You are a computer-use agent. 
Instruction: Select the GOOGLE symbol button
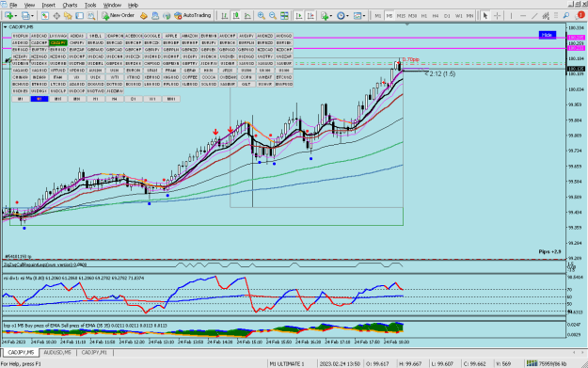152,36
